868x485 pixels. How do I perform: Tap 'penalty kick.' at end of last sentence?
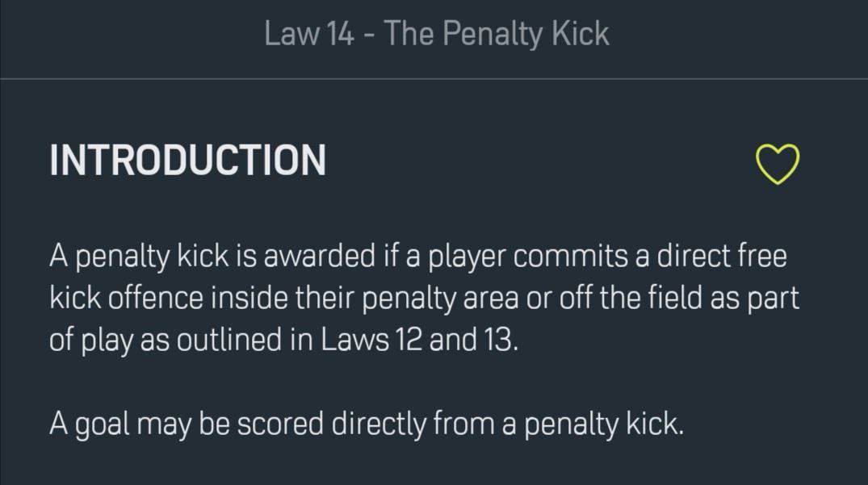pos(603,424)
